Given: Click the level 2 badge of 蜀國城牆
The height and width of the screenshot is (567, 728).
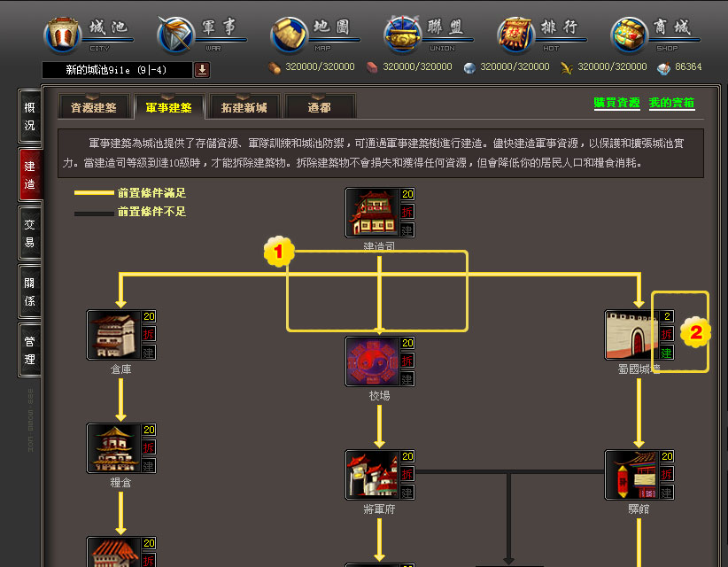Looking at the screenshot, I should tap(666, 316).
